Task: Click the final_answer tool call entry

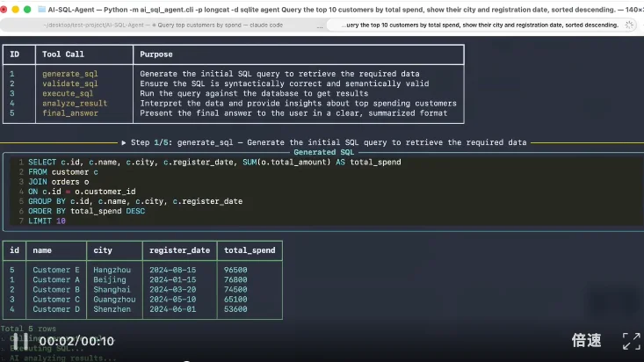Action: (x=69, y=113)
